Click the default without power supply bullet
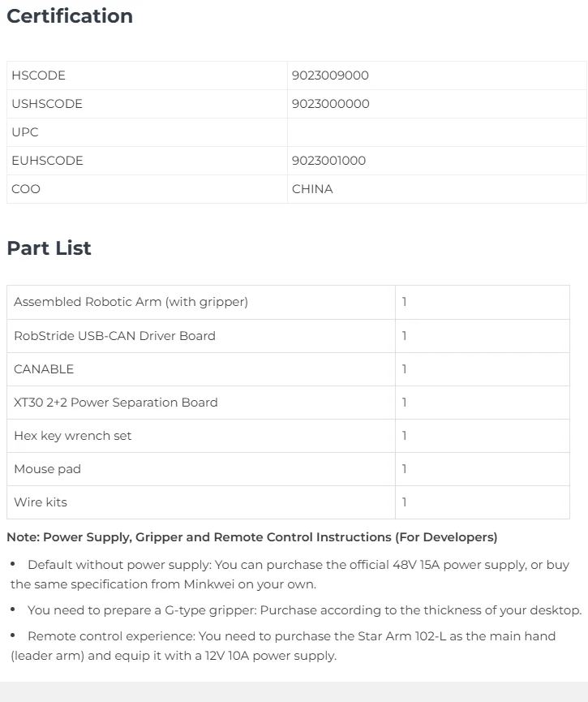Image resolution: width=588 pixels, height=702 pixels. pyautogui.click(x=290, y=575)
